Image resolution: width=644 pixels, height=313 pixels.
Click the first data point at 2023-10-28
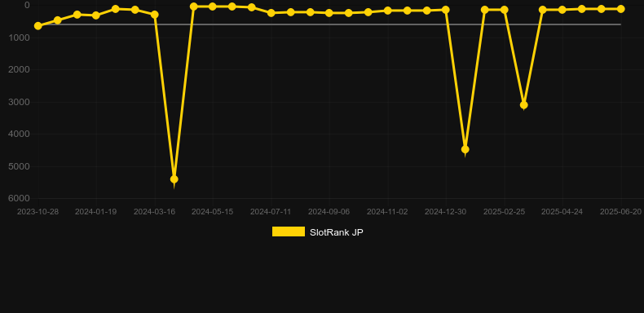tap(37, 26)
